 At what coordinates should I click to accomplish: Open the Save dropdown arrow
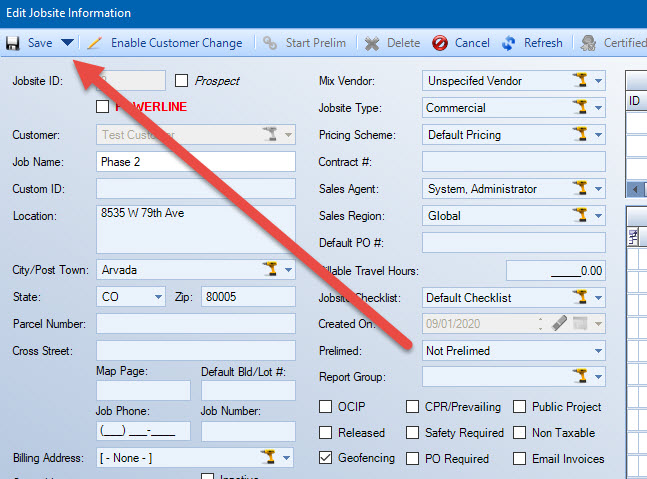point(67,42)
